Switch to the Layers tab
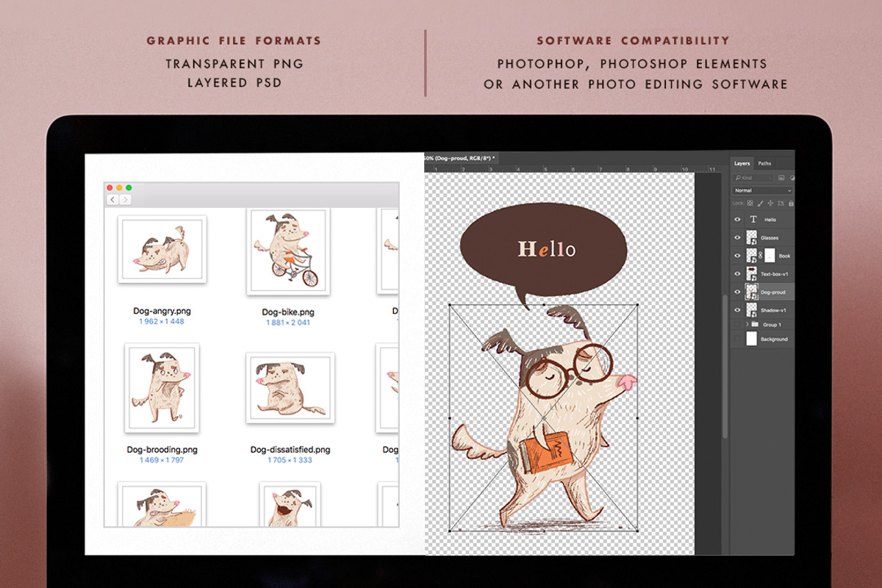Image resolution: width=882 pixels, height=588 pixels. (x=742, y=164)
